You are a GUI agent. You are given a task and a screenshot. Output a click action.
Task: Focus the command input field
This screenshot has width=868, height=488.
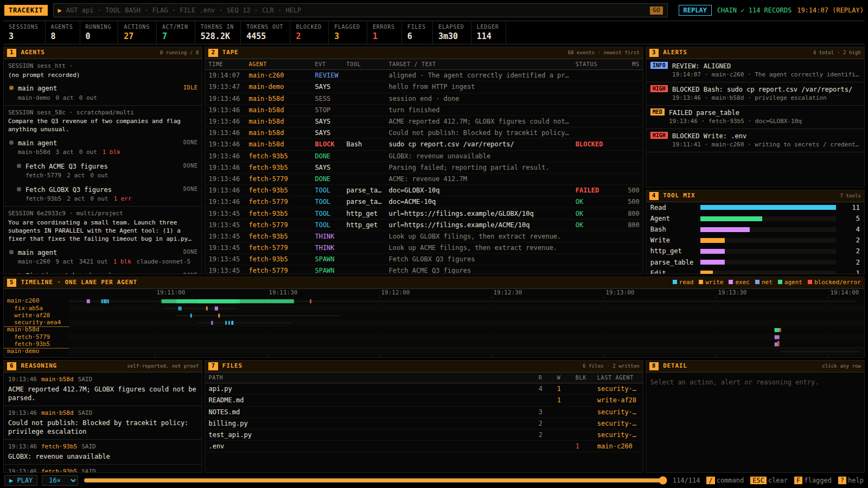[355, 10]
